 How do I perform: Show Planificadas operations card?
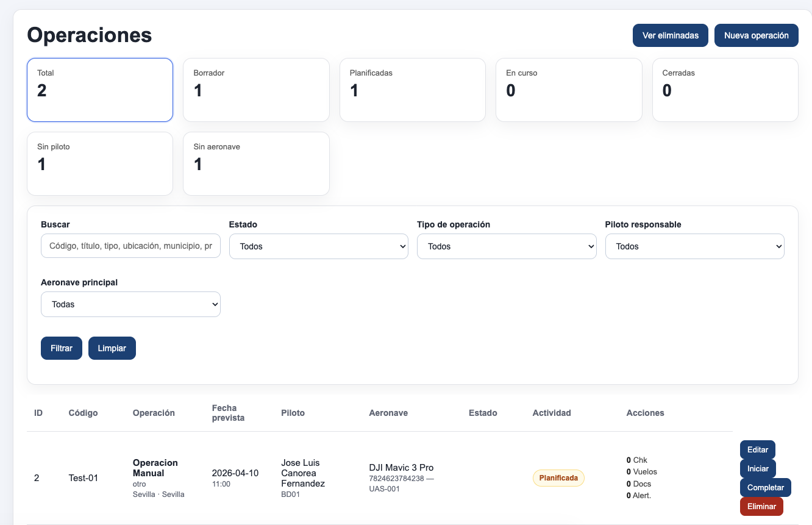tap(413, 90)
